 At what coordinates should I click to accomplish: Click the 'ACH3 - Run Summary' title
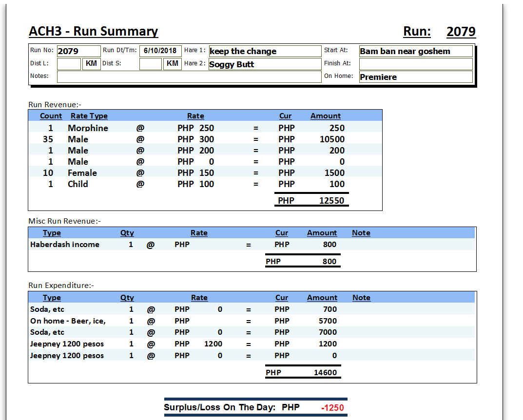tap(94, 32)
